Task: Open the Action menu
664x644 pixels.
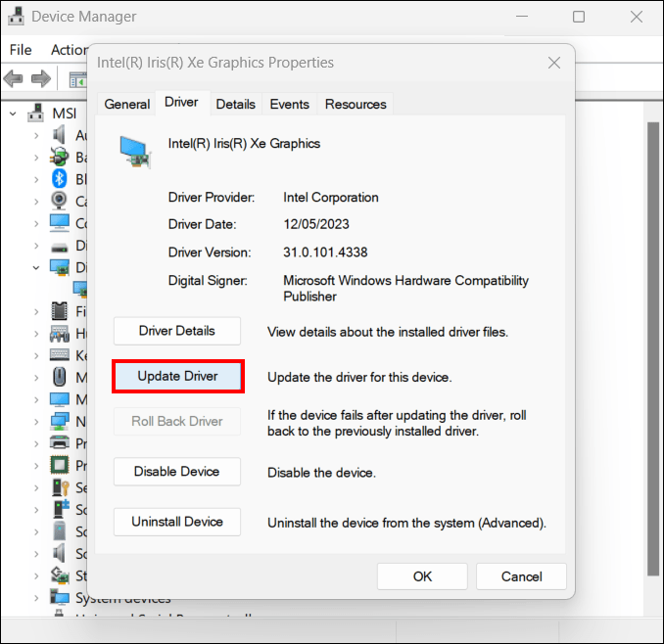Action: click(x=69, y=50)
